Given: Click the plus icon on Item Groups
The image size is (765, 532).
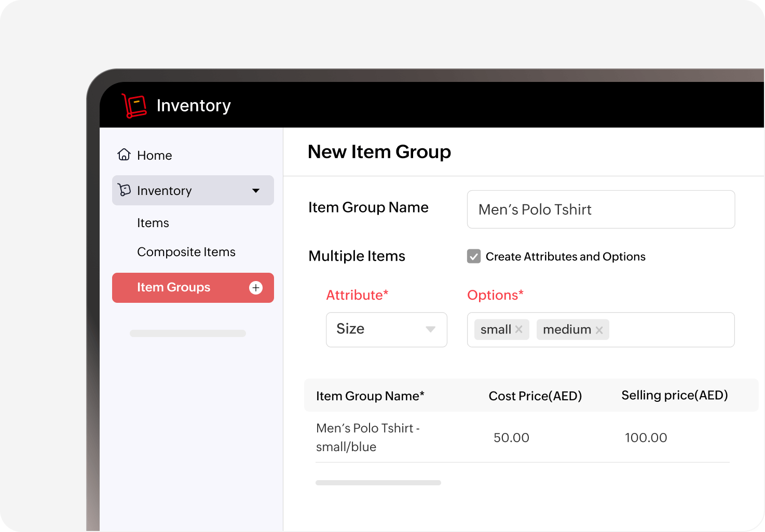Looking at the screenshot, I should click(x=256, y=288).
